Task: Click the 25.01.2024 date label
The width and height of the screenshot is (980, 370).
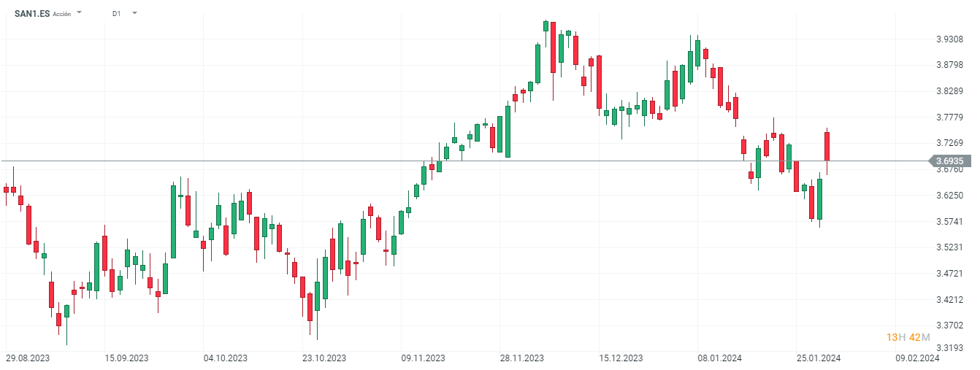Action: coord(818,358)
